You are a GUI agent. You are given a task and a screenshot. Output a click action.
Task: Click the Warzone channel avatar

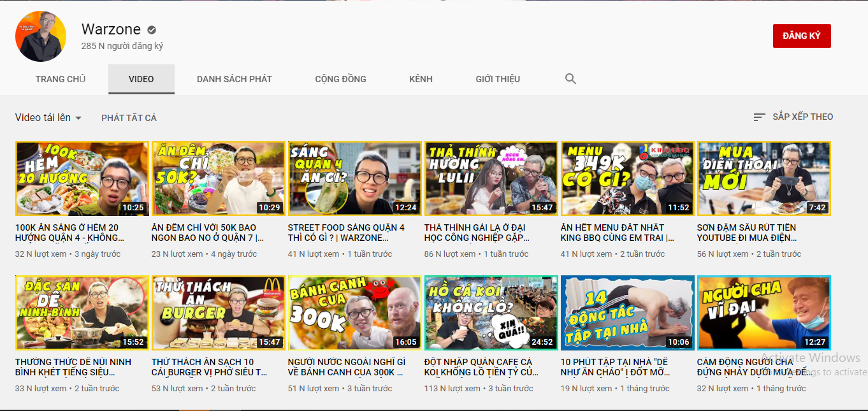pos(41,36)
